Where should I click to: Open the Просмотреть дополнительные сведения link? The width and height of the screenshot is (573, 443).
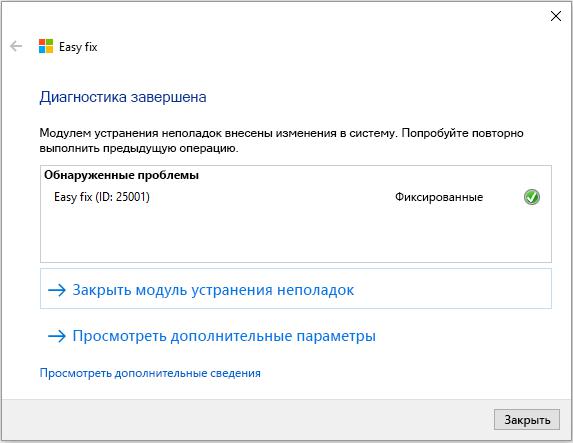point(150,373)
